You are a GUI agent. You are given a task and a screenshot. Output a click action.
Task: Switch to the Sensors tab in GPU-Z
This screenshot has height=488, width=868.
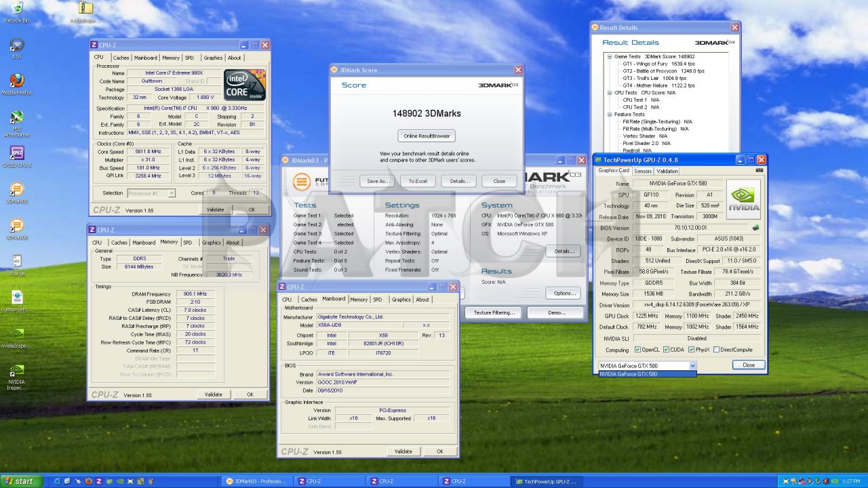pyautogui.click(x=642, y=171)
